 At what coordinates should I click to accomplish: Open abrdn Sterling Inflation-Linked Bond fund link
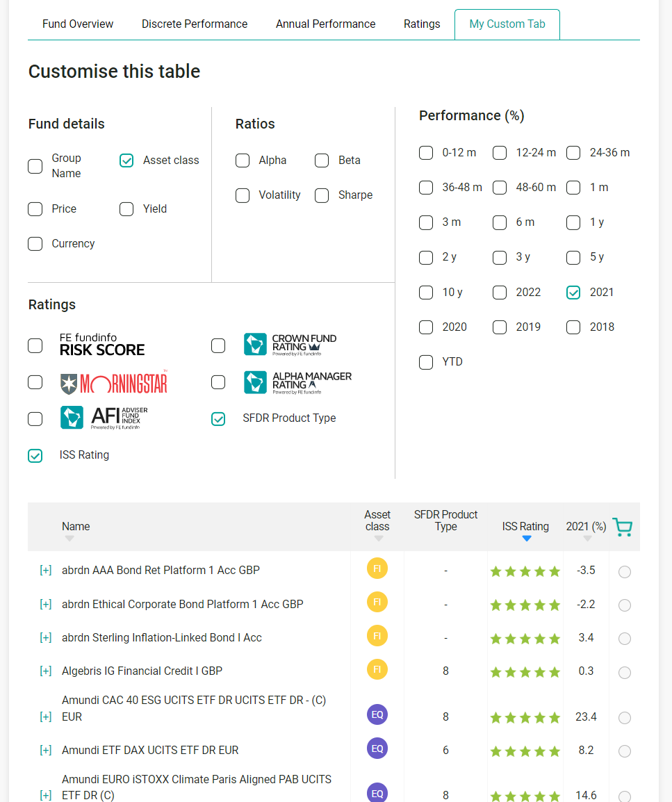162,637
